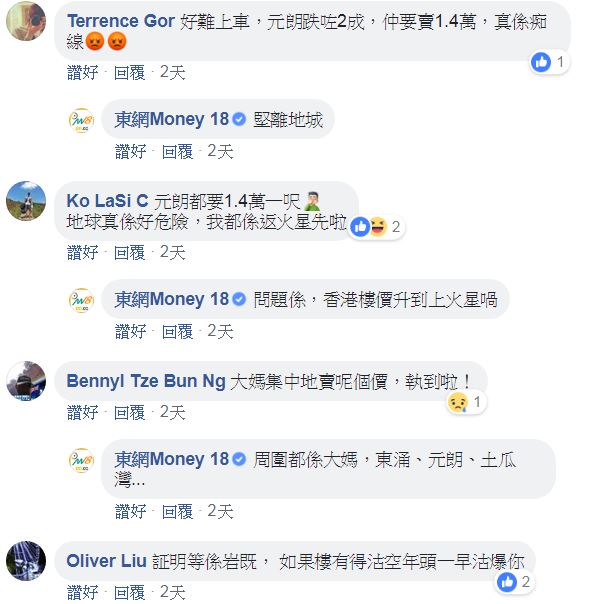
Task: Click the 2天 timestamp under Bennyl's comment
Action: click(173, 413)
